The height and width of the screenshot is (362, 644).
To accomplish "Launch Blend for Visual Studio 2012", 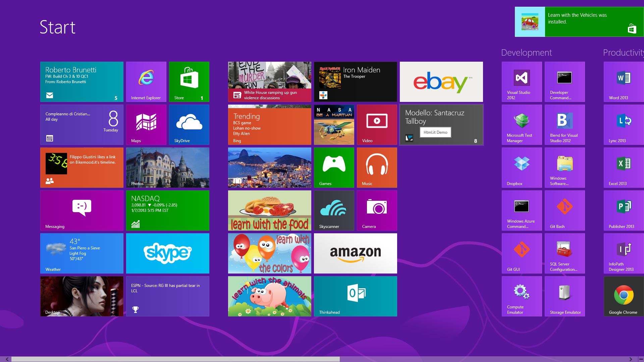I will [x=565, y=125].
